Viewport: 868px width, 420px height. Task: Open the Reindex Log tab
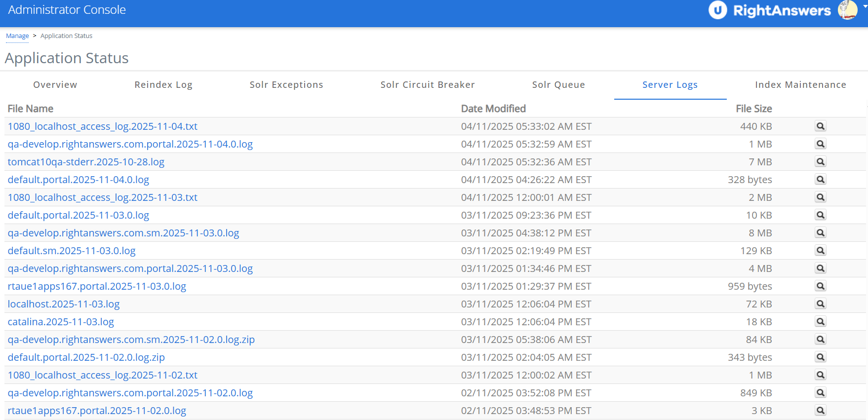(x=163, y=85)
